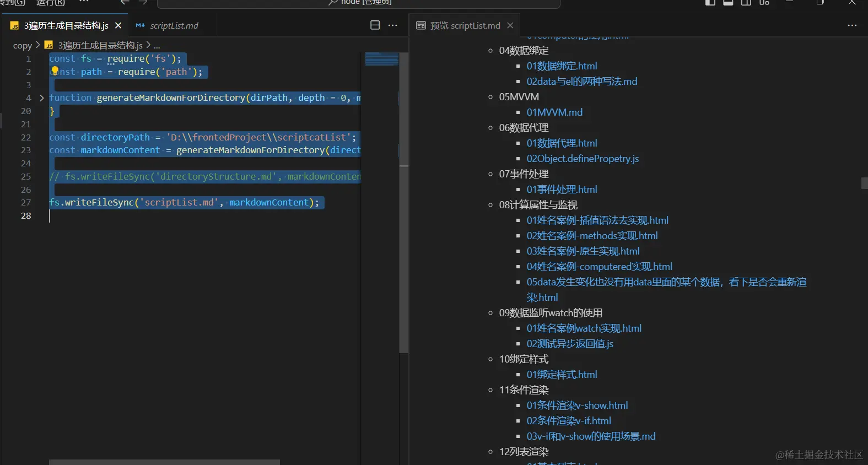
Task: Open link 01绑定样式.html
Action: [x=562, y=375]
